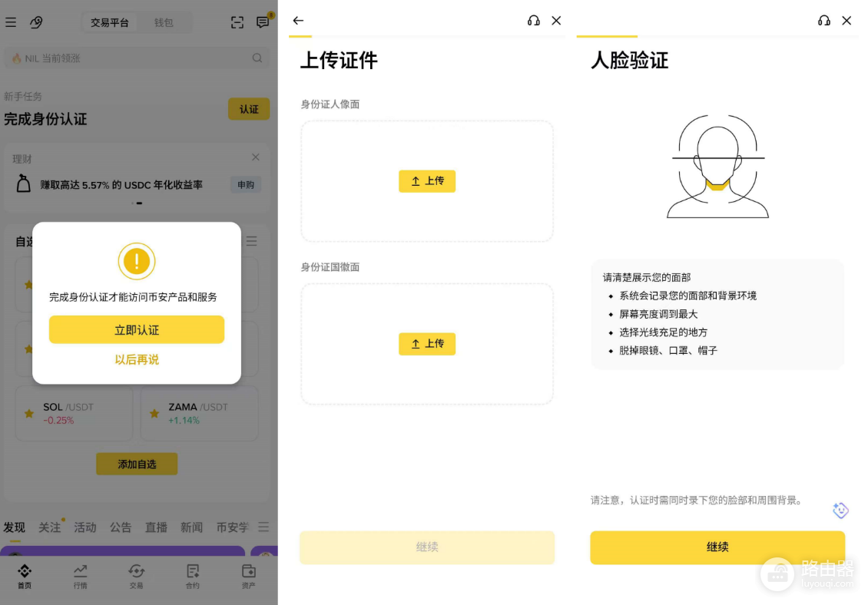Select the 公告 feed tab
This screenshot has width=868, height=605.
121,527
